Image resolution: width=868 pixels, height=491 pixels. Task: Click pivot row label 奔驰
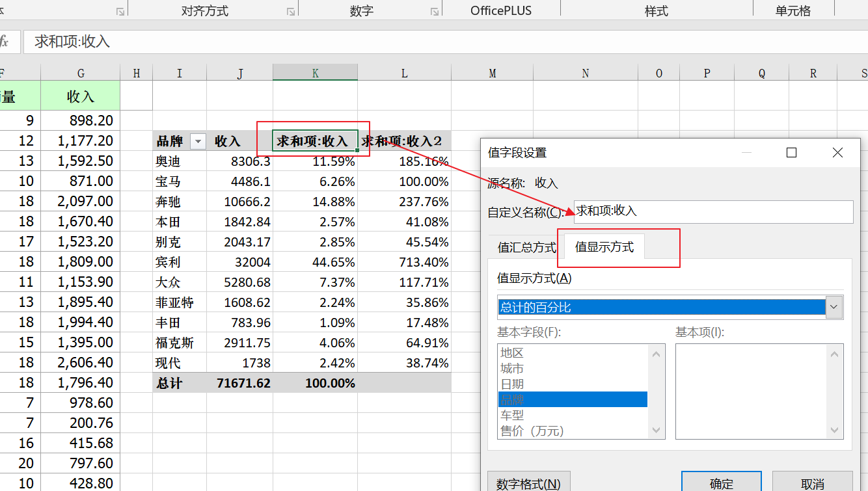click(x=180, y=202)
